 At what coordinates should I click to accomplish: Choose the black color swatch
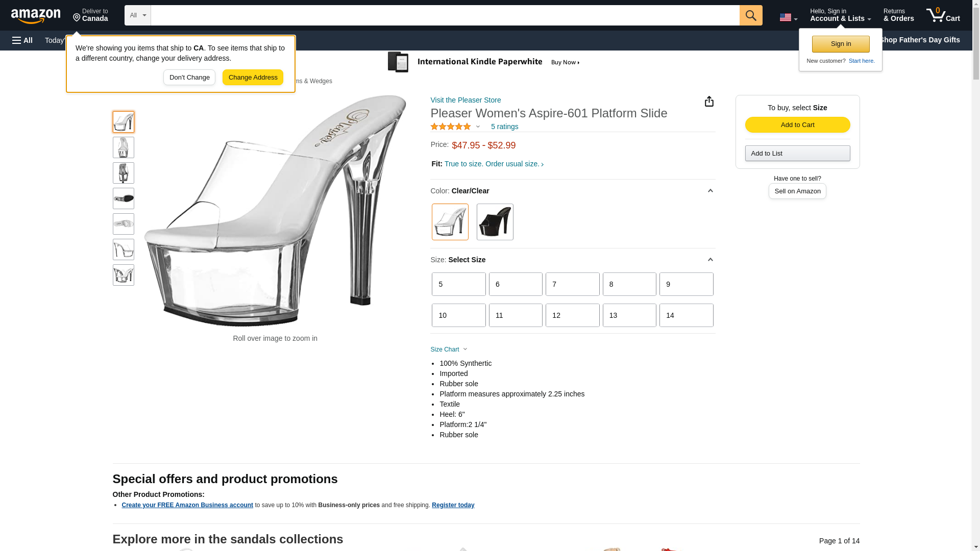495,222
